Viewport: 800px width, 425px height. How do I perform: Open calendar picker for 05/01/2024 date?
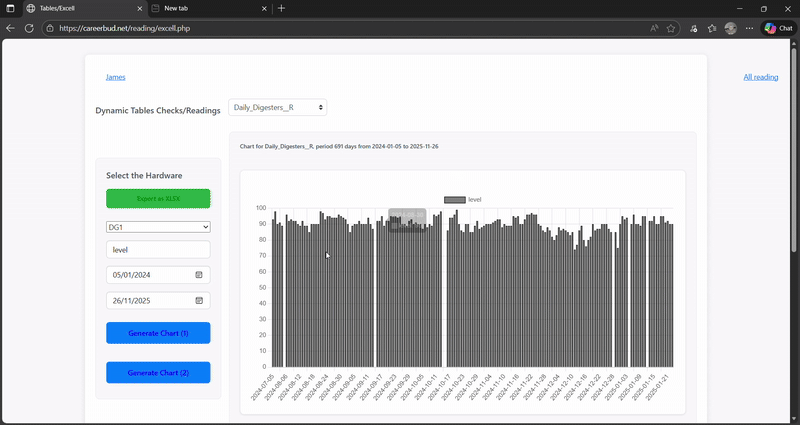point(198,275)
